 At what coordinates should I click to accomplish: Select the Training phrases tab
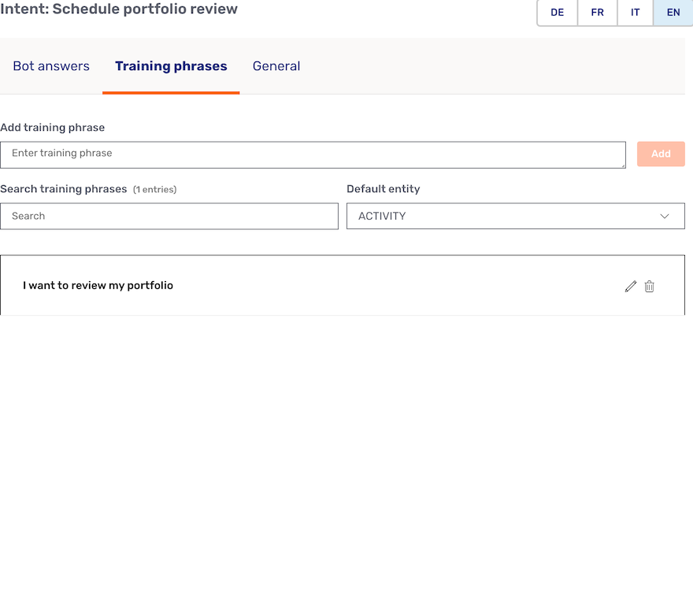click(171, 66)
